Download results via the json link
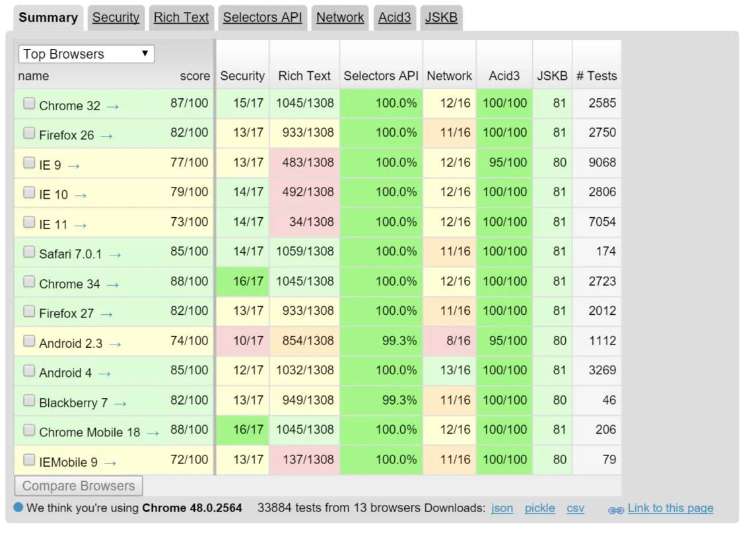The image size is (756, 534). pos(502,508)
